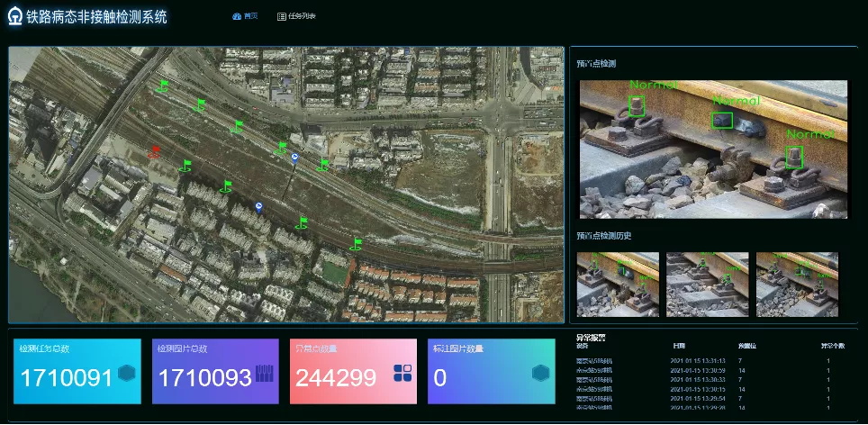Open the 首页 home tab
The width and height of the screenshot is (868, 425).
(x=245, y=16)
